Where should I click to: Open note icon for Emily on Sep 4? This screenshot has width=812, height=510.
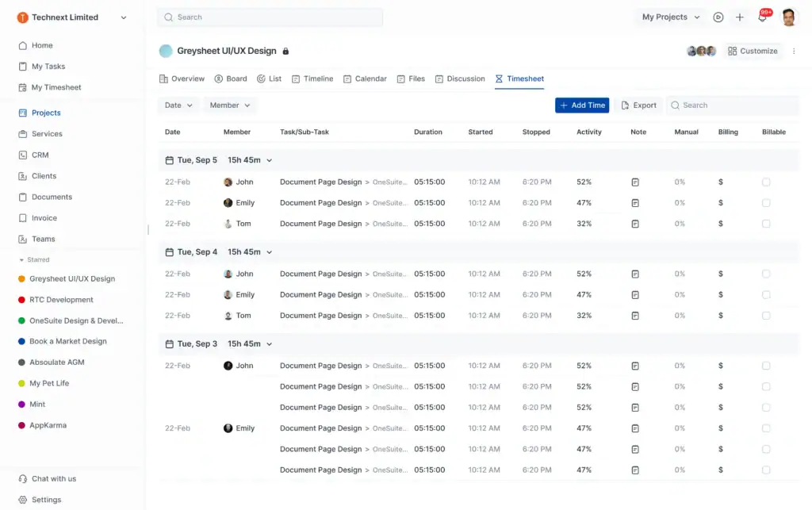tap(635, 294)
